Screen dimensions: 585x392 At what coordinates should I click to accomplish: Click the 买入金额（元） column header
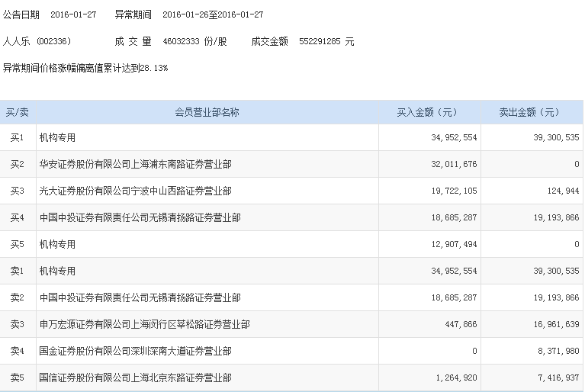coord(428,112)
